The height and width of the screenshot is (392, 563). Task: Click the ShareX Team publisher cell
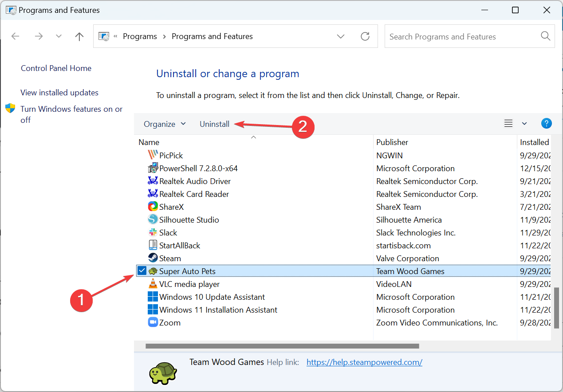[x=398, y=207]
